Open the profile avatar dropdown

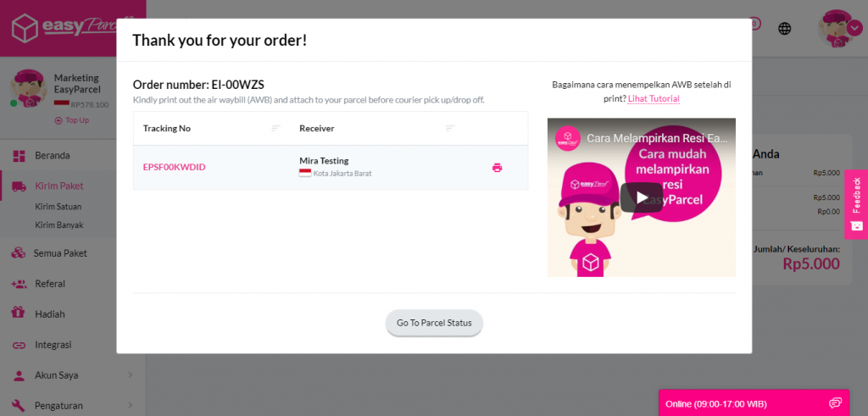point(854,28)
